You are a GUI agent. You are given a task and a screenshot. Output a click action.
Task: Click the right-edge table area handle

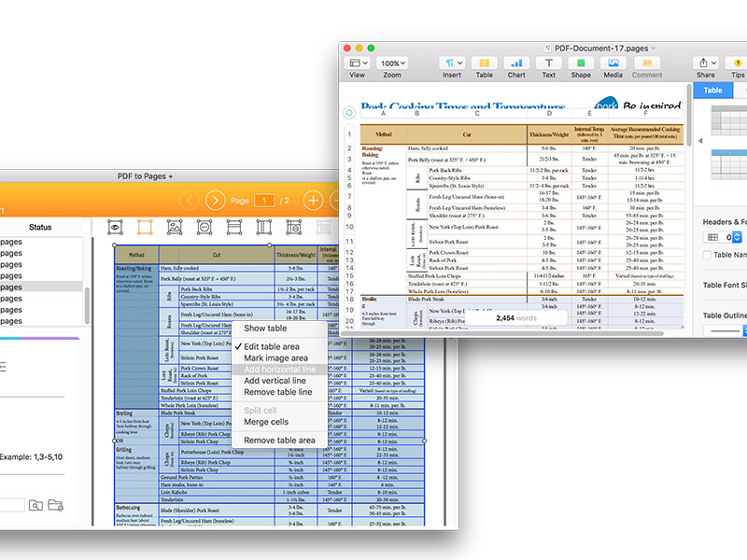[x=424, y=441]
